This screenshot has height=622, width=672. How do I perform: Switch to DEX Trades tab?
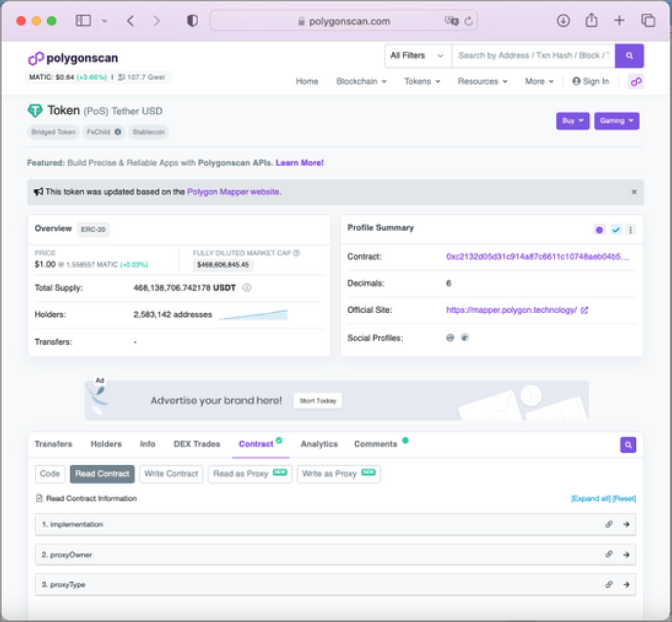tap(197, 444)
